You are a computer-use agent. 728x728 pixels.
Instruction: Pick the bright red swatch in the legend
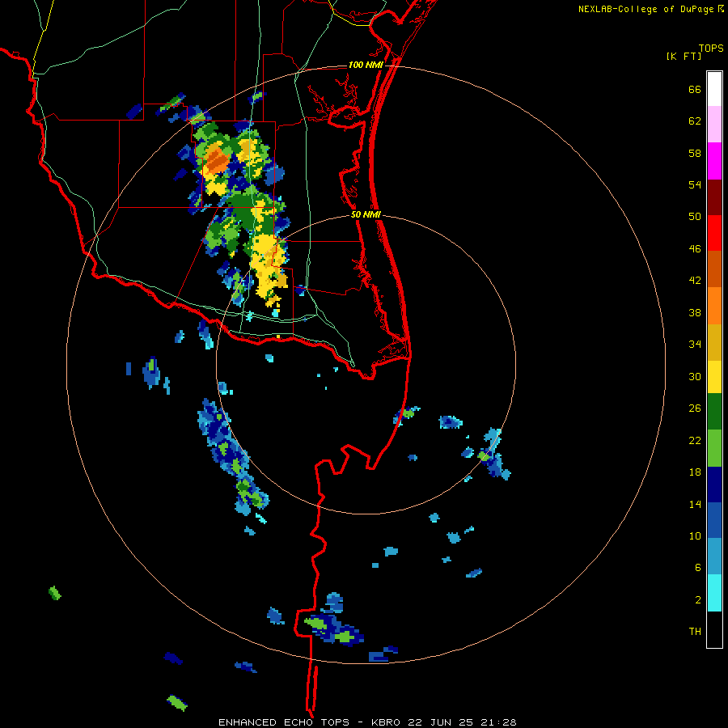pos(714,233)
